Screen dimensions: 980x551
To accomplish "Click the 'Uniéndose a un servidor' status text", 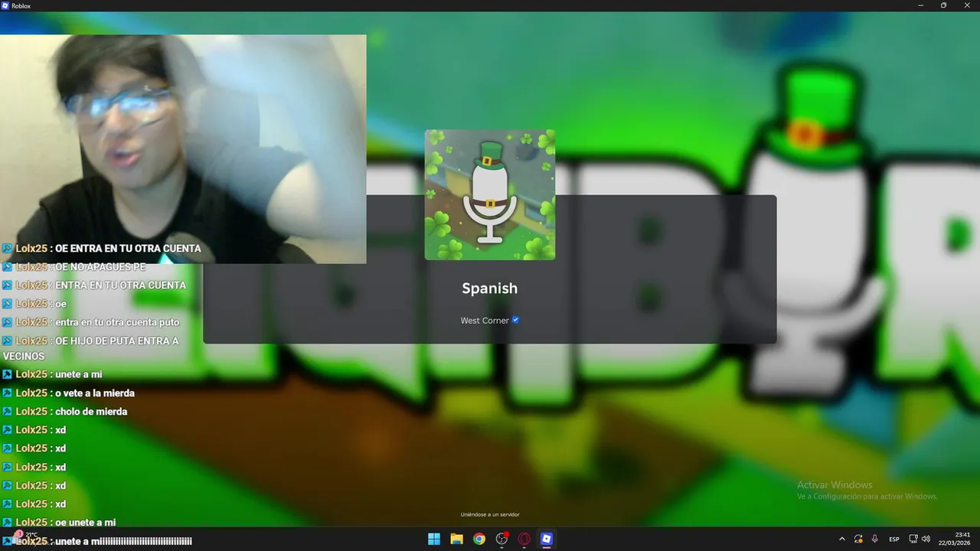I will click(490, 514).
